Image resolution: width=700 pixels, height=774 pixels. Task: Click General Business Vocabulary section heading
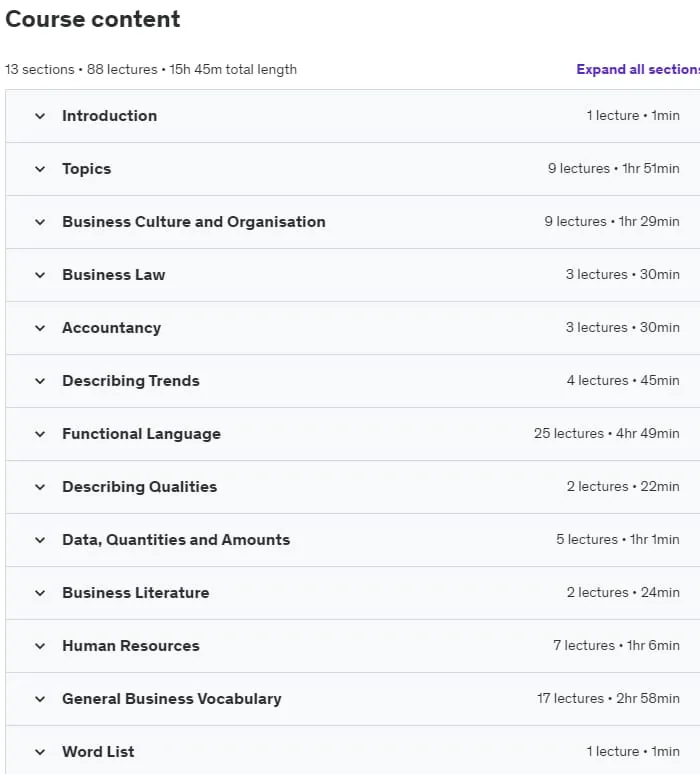[x=172, y=698]
